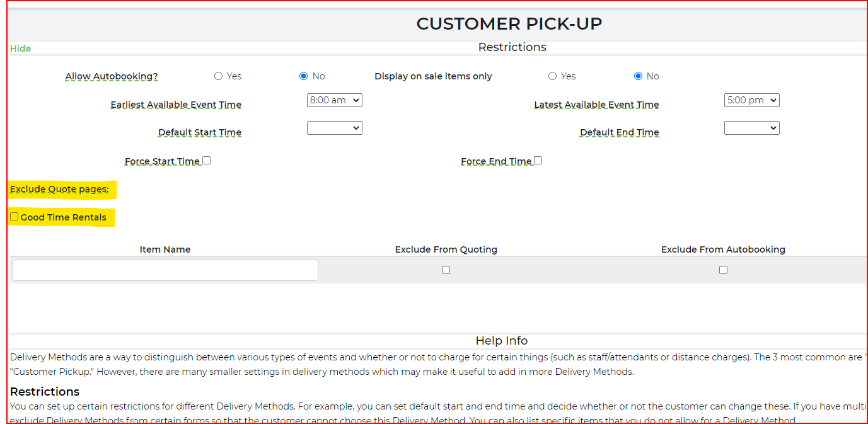Enable the Force Start Time checkbox
868x424 pixels.
pyautogui.click(x=206, y=161)
